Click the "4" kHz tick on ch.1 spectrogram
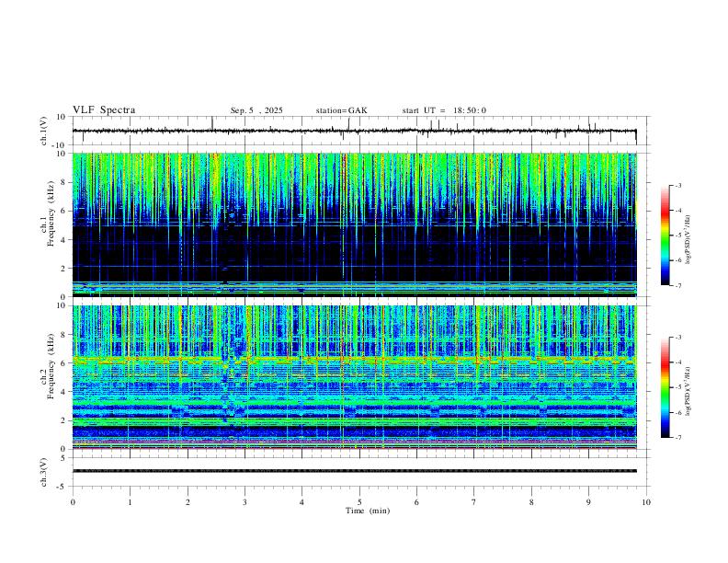The width and height of the screenshot is (728, 563). [64, 240]
